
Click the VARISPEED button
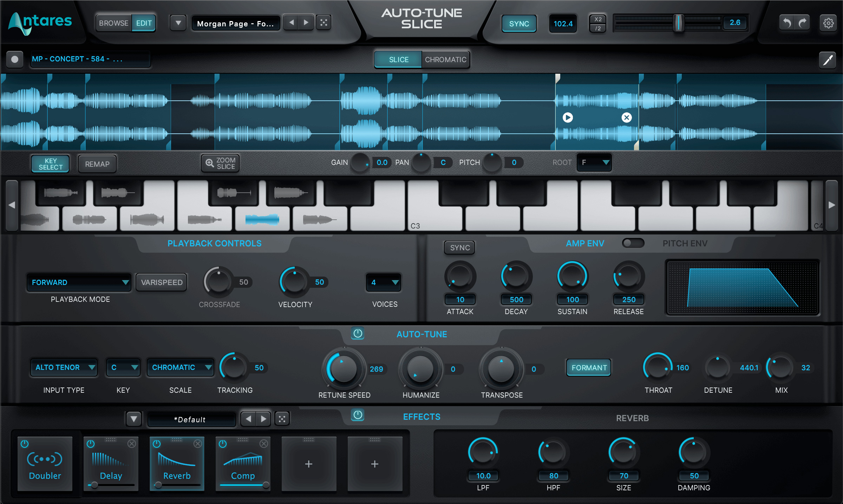pos(162,282)
